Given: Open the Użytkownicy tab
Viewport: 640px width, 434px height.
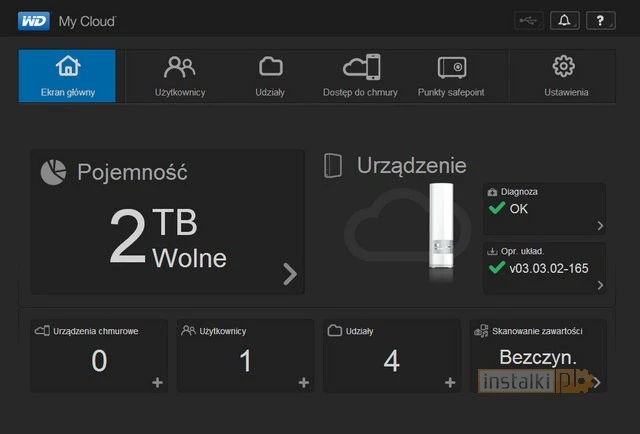Looking at the screenshot, I should (x=180, y=76).
